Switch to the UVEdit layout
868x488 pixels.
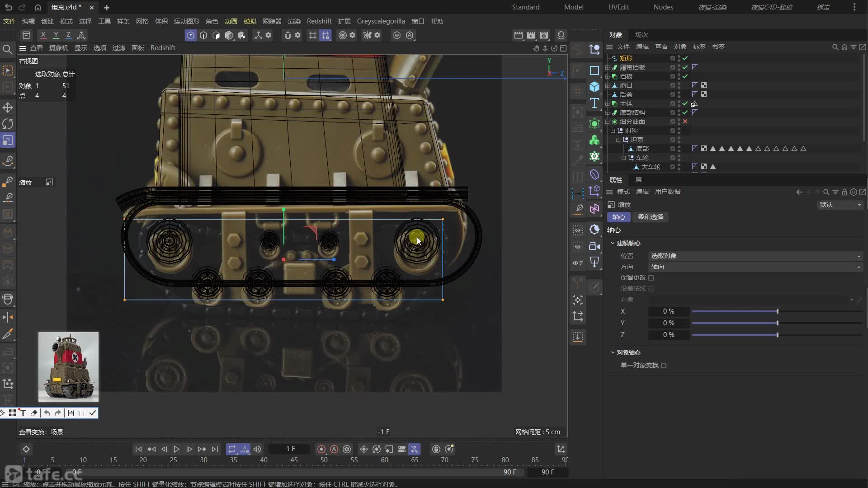pos(618,7)
